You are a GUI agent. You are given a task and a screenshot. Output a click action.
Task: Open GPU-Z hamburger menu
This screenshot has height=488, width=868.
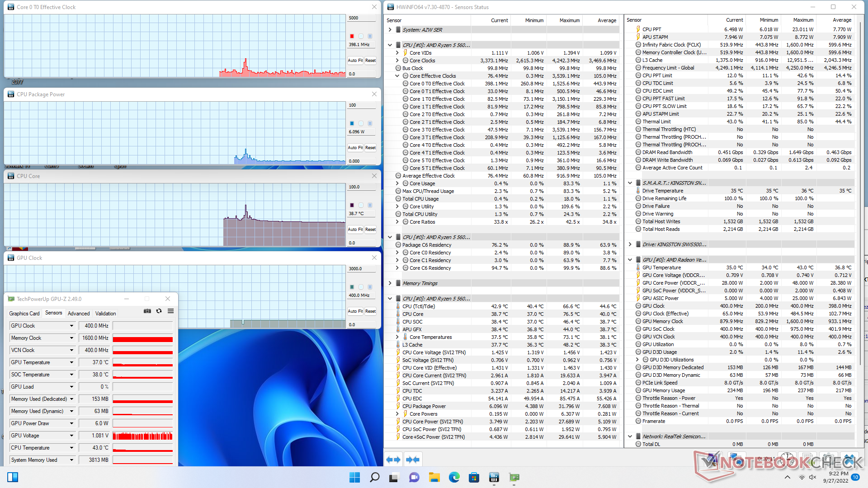click(x=170, y=311)
